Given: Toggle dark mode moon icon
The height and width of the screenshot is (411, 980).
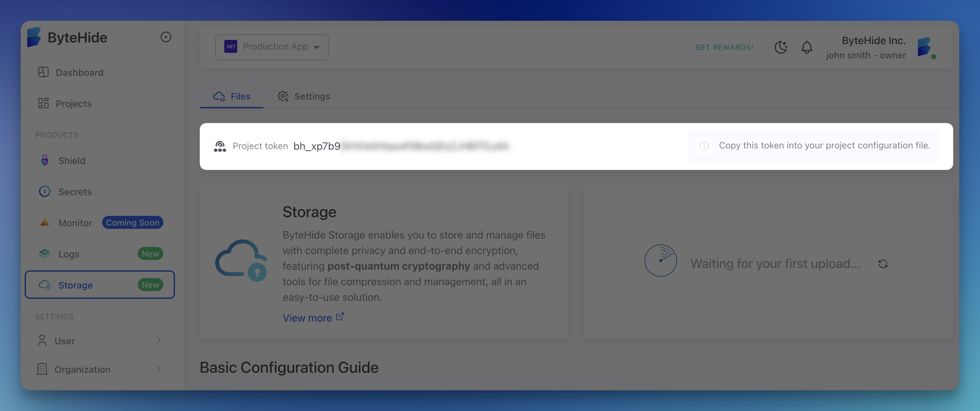Looking at the screenshot, I should coord(781,47).
